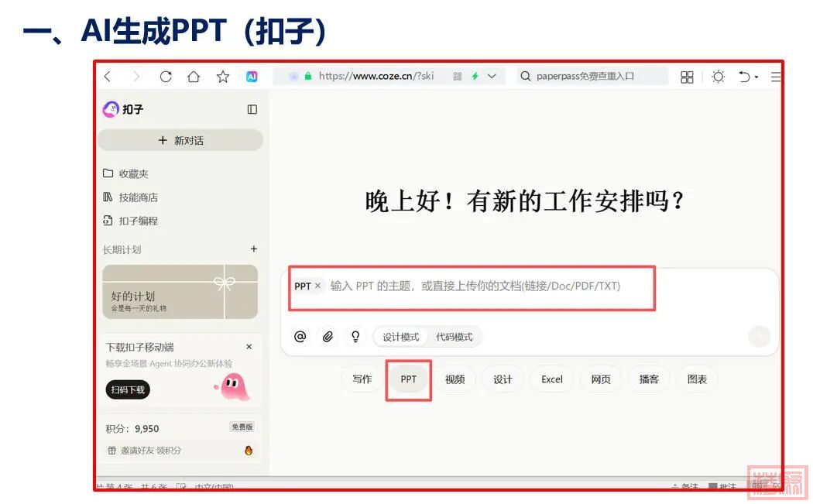Screen dimensions: 813x504
Task: Click the paperclip attachment icon
Action: point(328,337)
